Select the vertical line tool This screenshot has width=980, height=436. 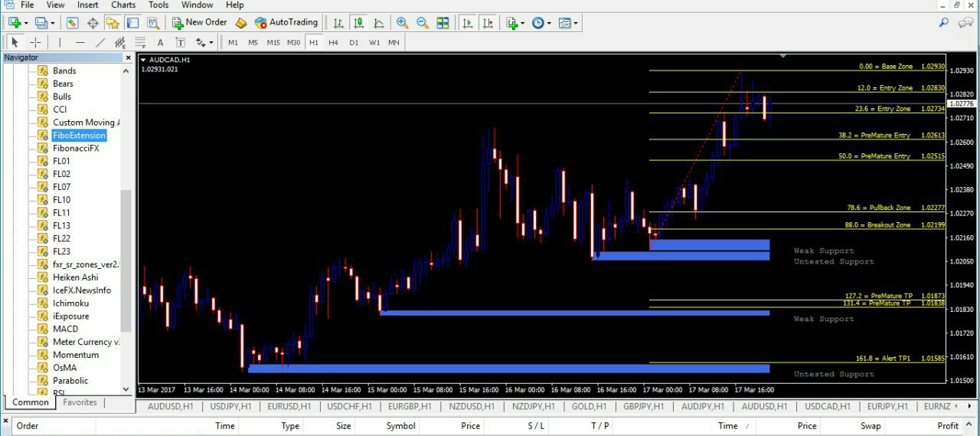tap(60, 42)
